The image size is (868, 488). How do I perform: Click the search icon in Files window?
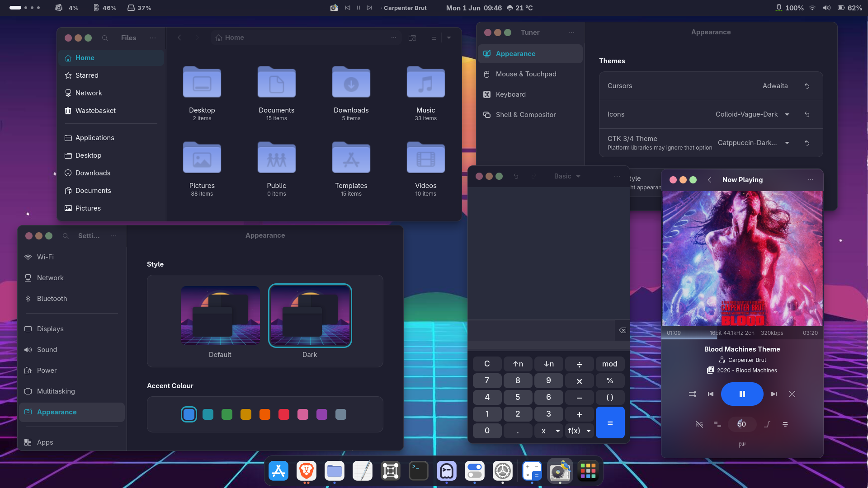pos(105,38)
